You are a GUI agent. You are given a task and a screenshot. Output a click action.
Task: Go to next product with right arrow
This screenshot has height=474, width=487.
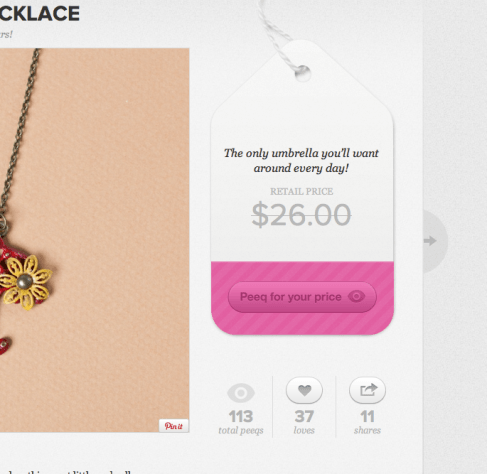point(434,241)
